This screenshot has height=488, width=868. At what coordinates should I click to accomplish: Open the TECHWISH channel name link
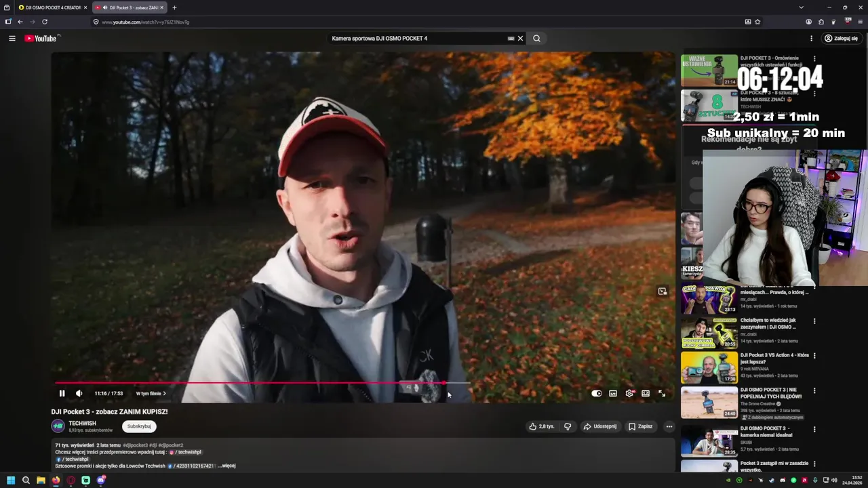(82, 423)
